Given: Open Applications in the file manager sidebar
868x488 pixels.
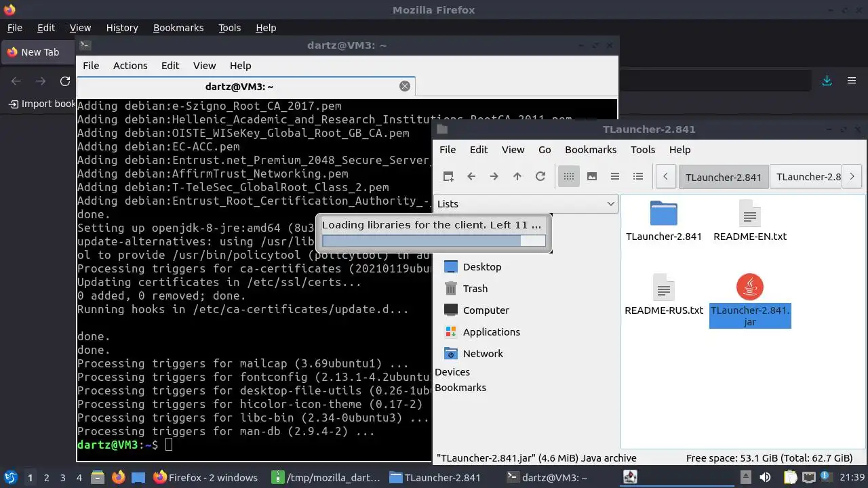Looking at the screenshot, I should pos(481,332).
